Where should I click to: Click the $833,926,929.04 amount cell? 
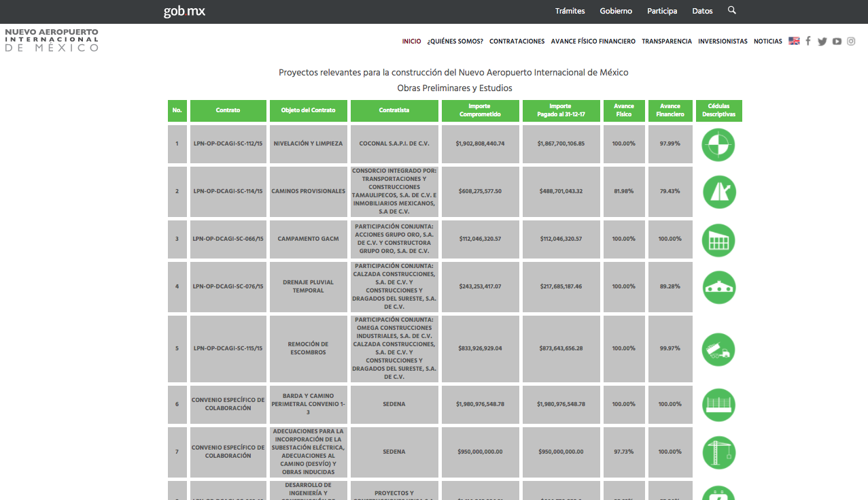coord(480,348)
